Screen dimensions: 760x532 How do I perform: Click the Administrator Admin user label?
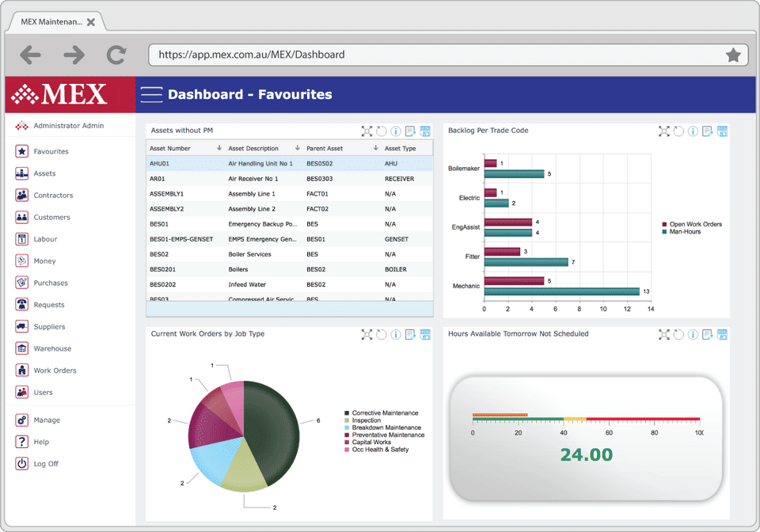68,126
